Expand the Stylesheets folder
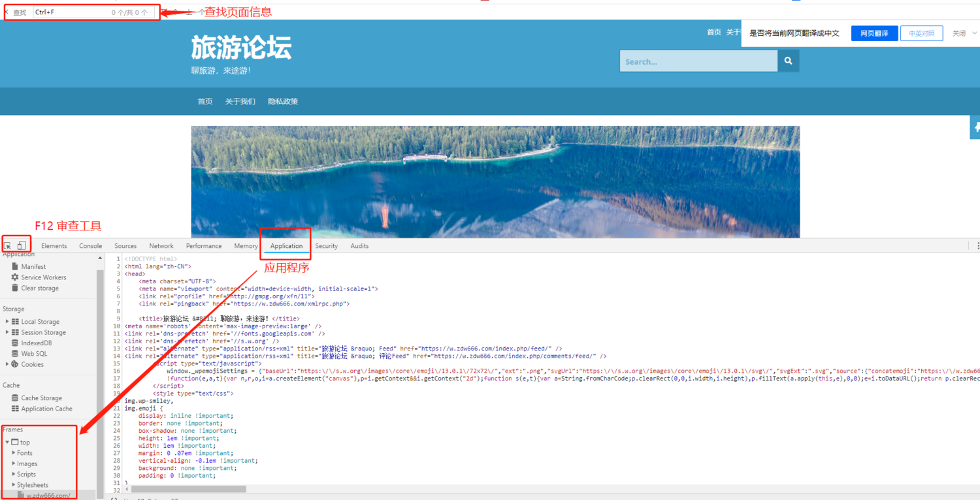This screenshot has width=980, height=500. point(14,485)
